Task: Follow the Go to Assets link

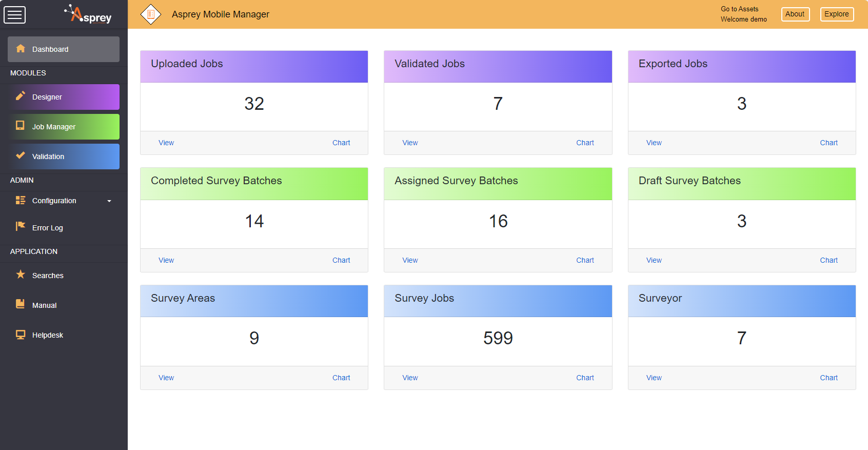Action: [x=739, y=9]
